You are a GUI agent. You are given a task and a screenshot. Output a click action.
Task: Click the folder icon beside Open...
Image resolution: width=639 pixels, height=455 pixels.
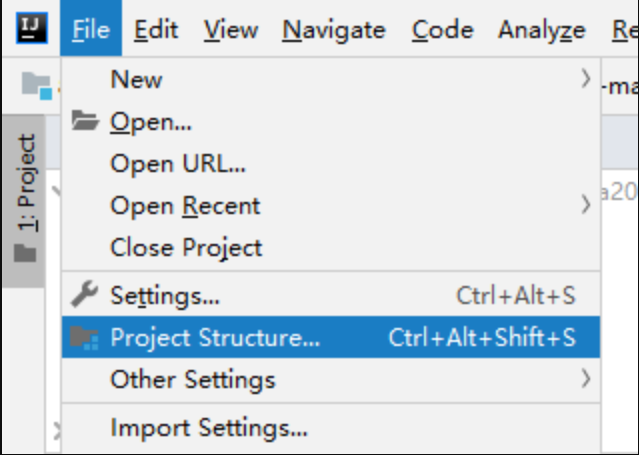click(86, 122)
